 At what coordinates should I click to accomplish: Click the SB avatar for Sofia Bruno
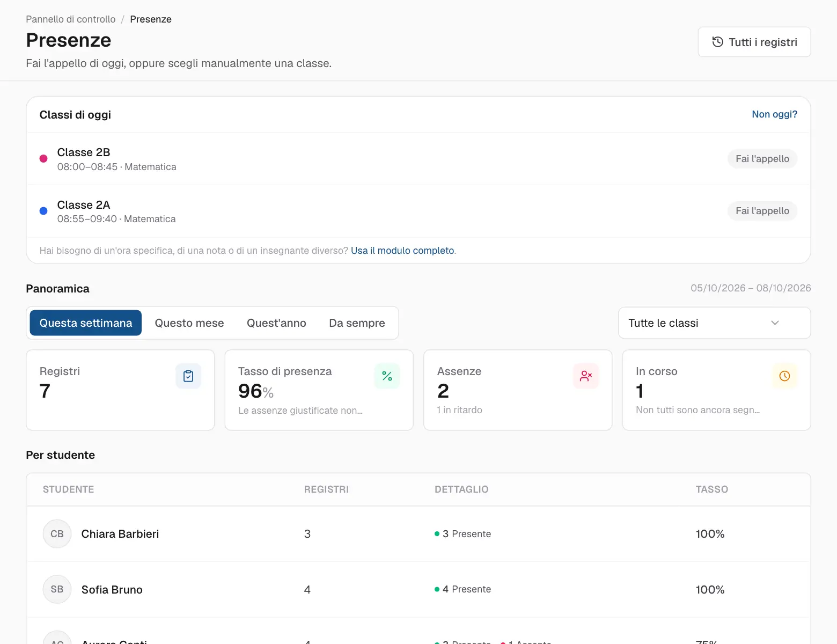(x=57, y=589)
